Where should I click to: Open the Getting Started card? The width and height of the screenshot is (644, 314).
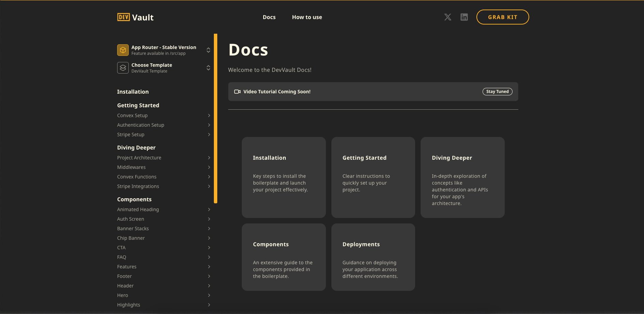[x=373, y=177]
